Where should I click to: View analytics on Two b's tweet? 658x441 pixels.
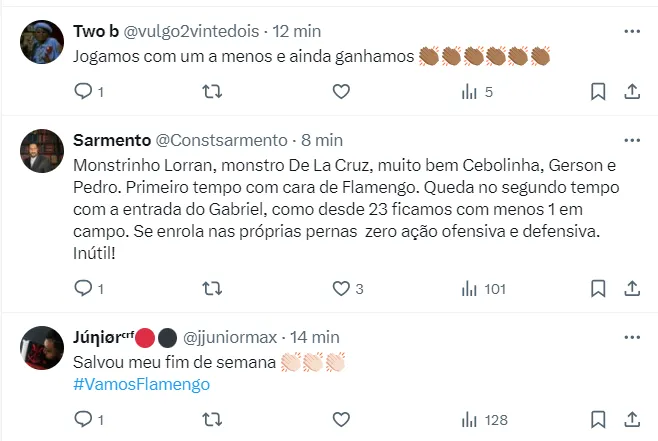(470, 92)
